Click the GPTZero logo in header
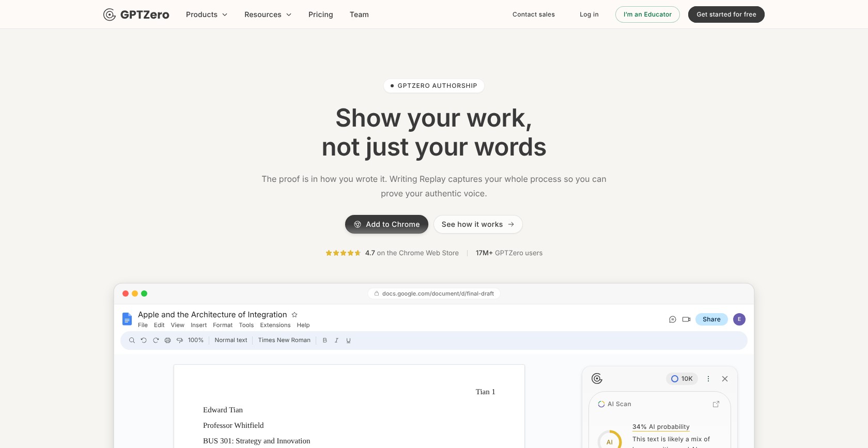The height and width of the screenshot is (448, 868). point(136,14)
